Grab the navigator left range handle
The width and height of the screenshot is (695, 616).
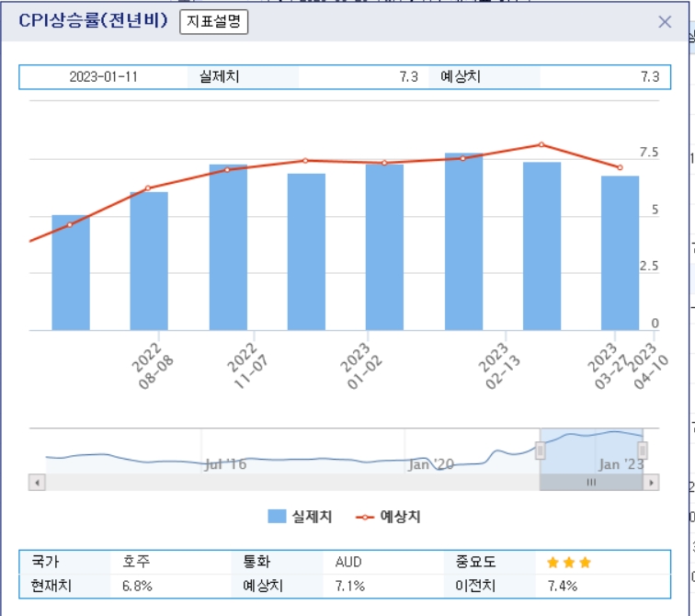click(x=540, y=451)
